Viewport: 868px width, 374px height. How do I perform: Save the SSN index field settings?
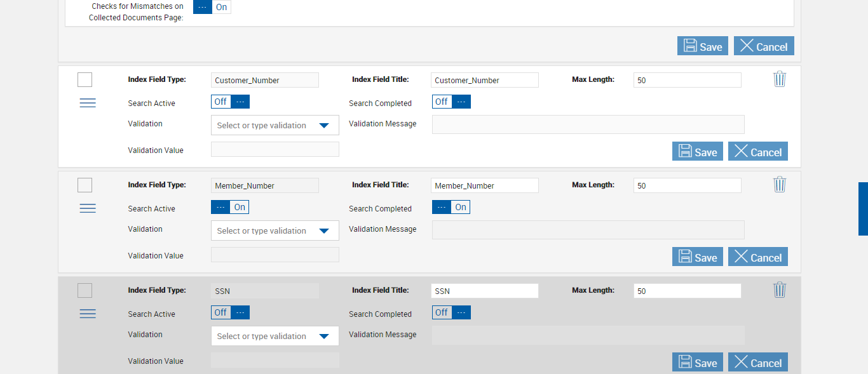[x=698, y=363]
